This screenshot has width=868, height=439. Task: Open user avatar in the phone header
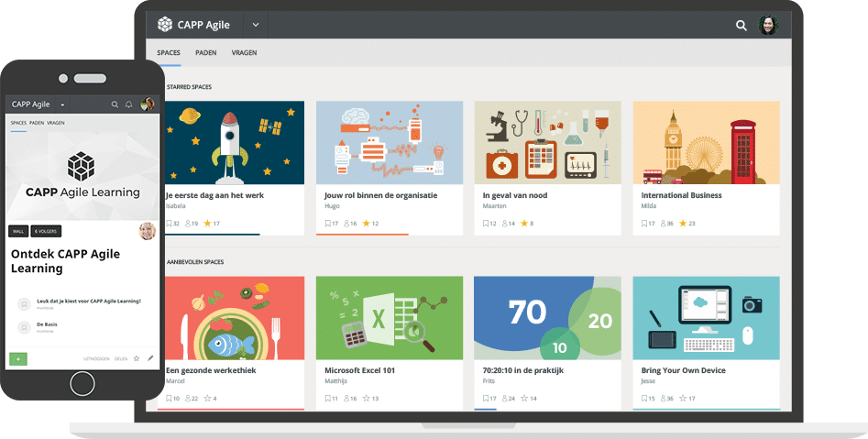pos(148,104)
